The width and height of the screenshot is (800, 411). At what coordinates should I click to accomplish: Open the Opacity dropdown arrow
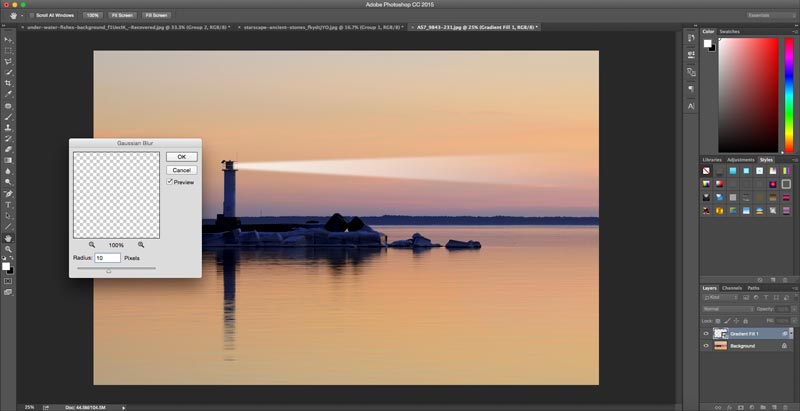(792, 309)
